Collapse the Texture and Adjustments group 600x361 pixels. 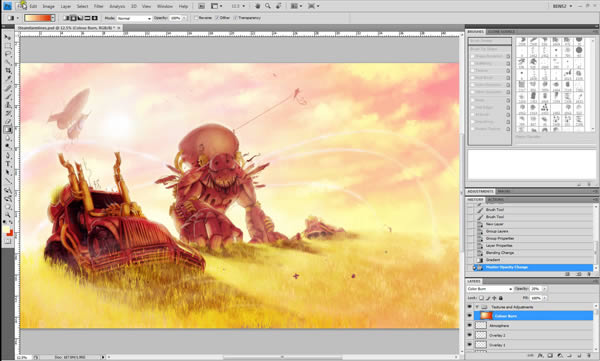point(477,307)
